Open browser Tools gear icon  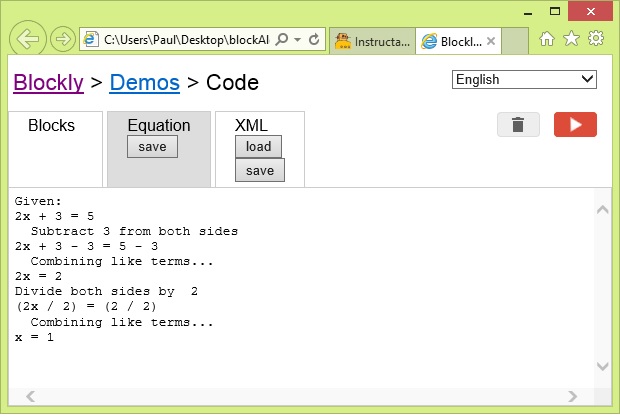595,38
